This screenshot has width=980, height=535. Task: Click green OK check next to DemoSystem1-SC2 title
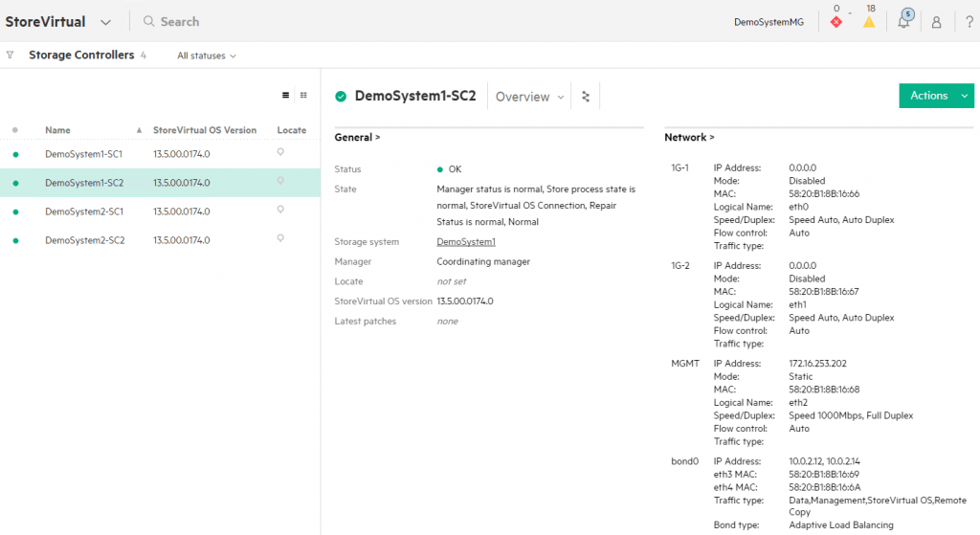[x=341, y=97]
